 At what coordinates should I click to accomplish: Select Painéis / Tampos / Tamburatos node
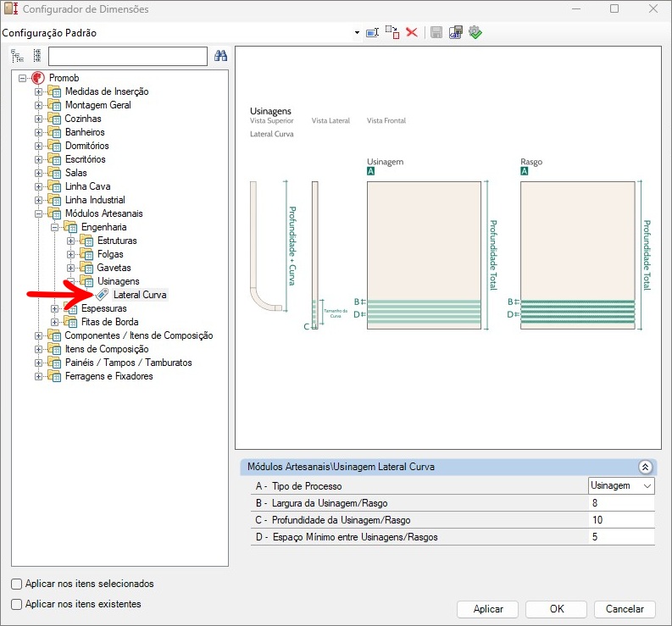[x=128, y=363]
